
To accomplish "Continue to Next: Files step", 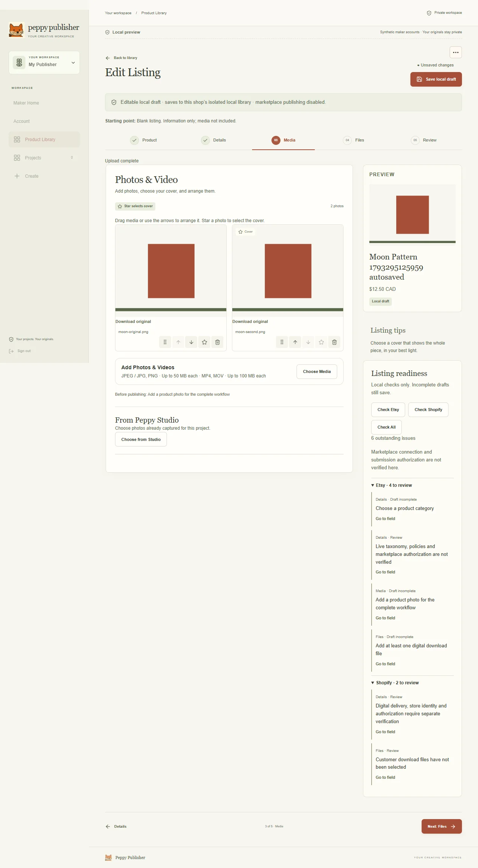I will [441, 827].
